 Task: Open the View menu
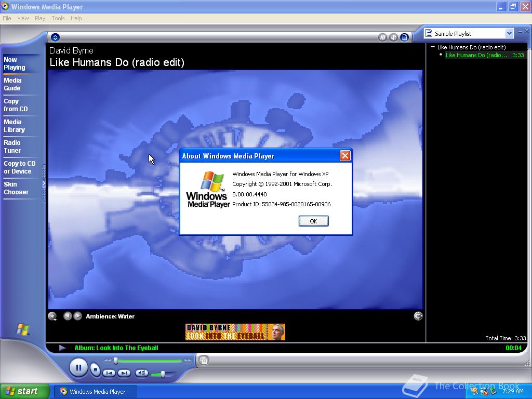(x=23, y=18)
